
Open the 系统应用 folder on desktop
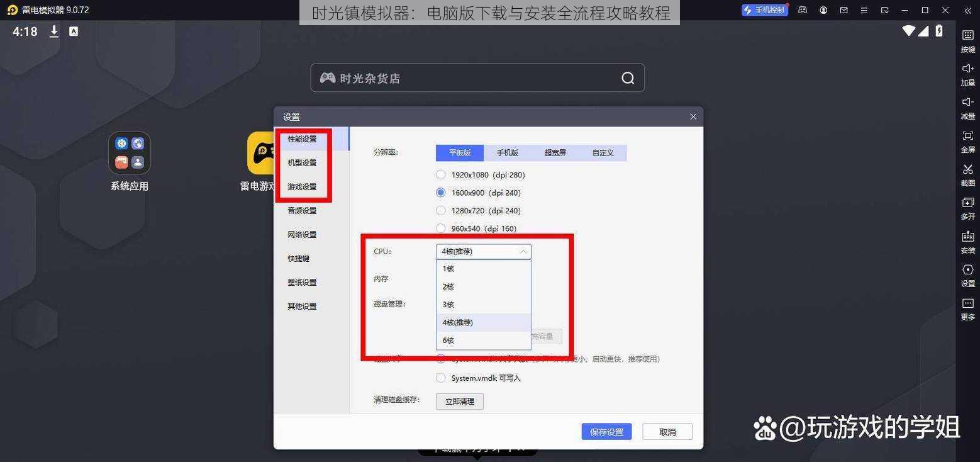point(130,153)
